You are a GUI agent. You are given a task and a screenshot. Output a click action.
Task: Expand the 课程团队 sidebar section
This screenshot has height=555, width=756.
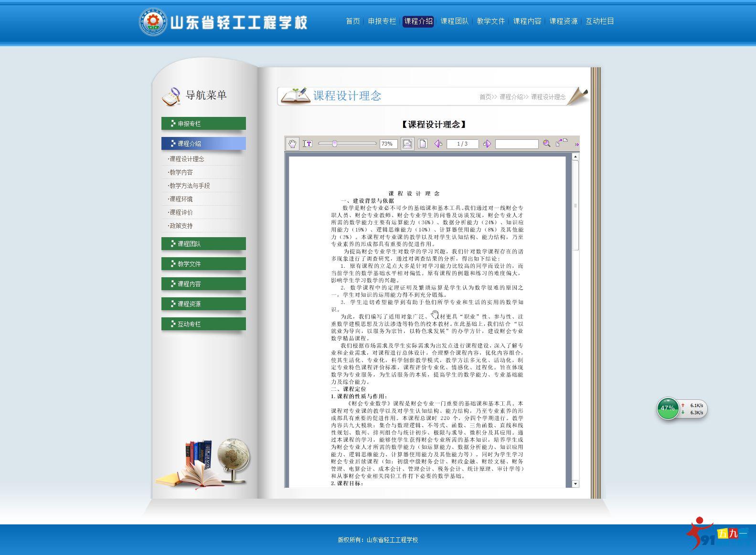click(x=203, y=244)
